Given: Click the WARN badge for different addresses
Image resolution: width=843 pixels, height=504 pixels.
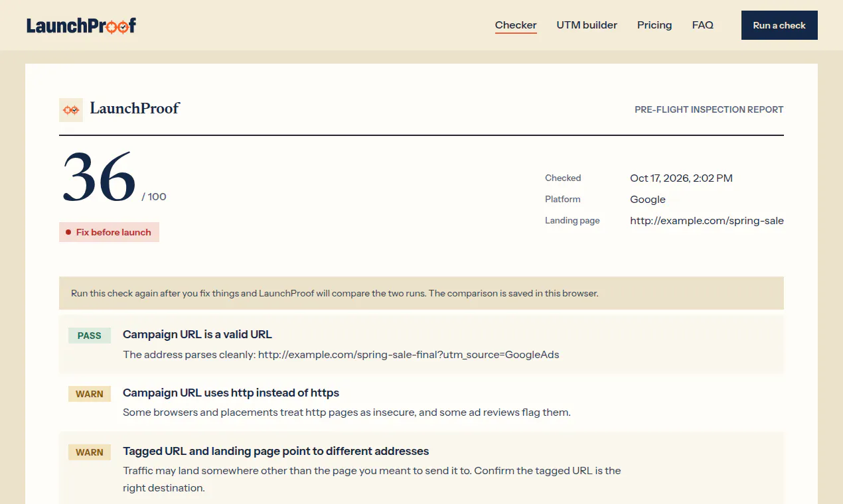Looking at the screenshot, I should tap(90, 452).
